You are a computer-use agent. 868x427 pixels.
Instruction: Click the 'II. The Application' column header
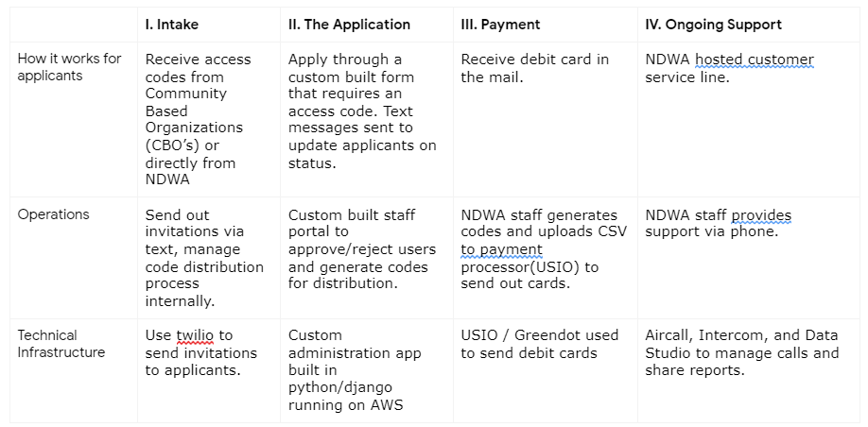349,25
